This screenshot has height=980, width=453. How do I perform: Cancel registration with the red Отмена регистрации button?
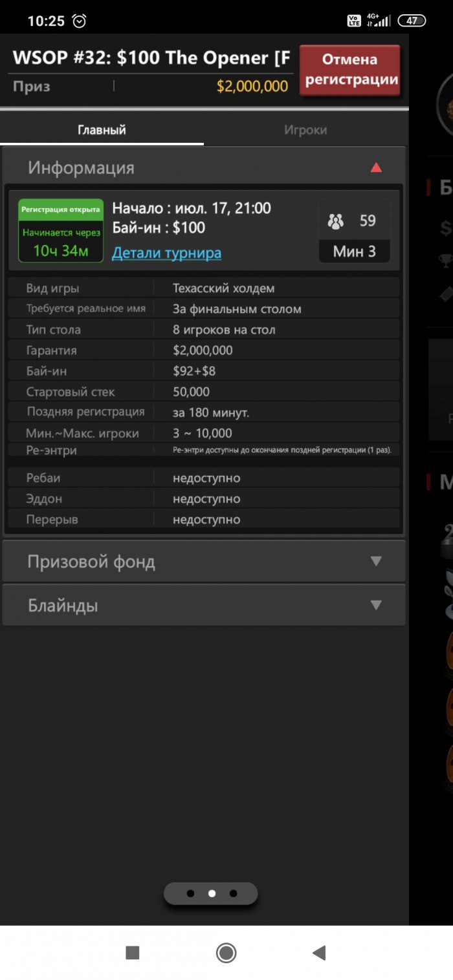(349, 70)
